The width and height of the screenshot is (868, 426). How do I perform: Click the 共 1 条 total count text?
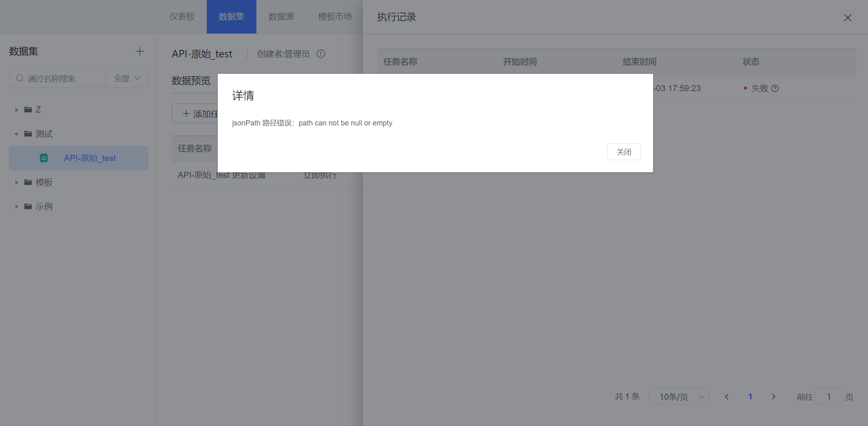pyautogui.click(x=627, y=397)
